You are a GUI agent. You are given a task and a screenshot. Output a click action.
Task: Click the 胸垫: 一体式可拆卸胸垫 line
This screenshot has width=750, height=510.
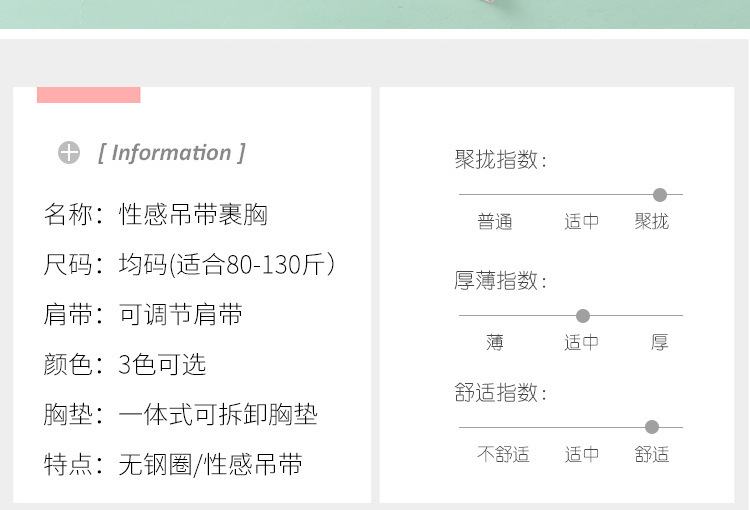[x=180, y=414]
